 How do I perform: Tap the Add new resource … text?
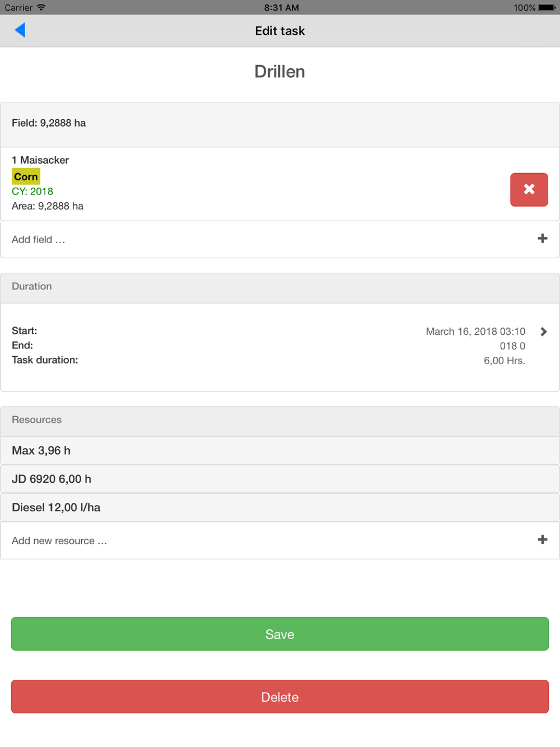(59, 541)
